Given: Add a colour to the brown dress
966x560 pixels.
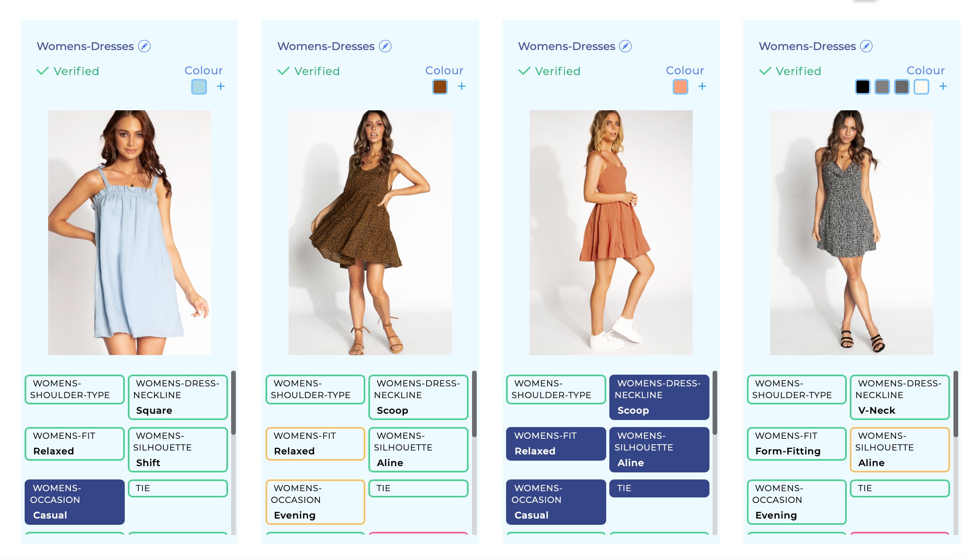Looking at the screenshot, I should [x=461, y=86].
